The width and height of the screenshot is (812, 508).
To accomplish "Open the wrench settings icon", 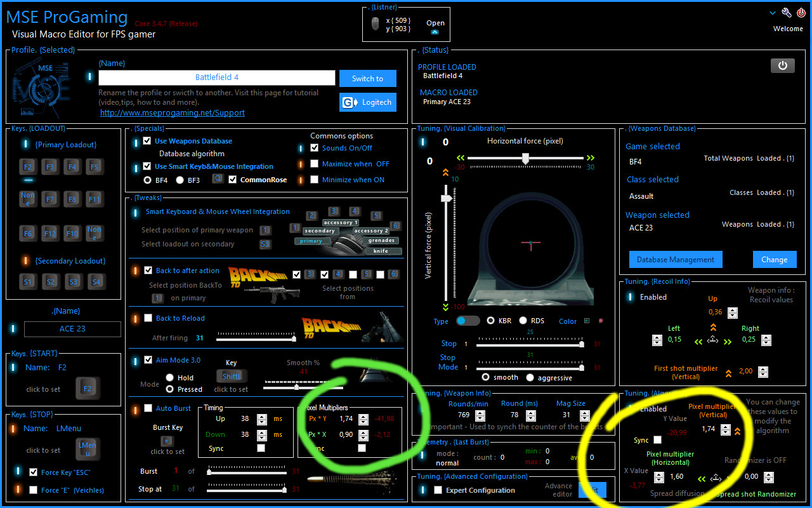I will point(787,13).
